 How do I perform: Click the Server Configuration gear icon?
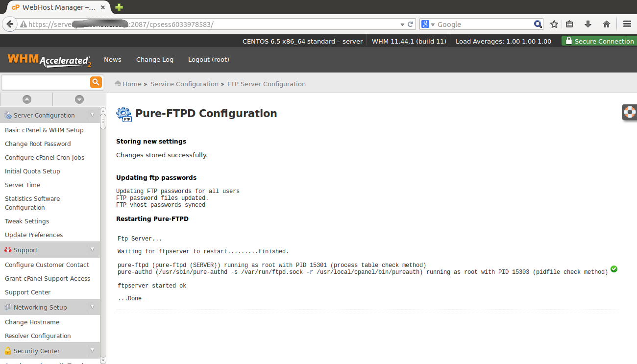pos(8,115)
